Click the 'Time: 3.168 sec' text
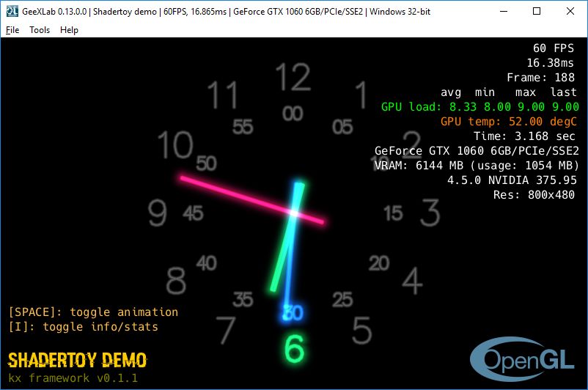The image size is (588, 390). [524, 136]
